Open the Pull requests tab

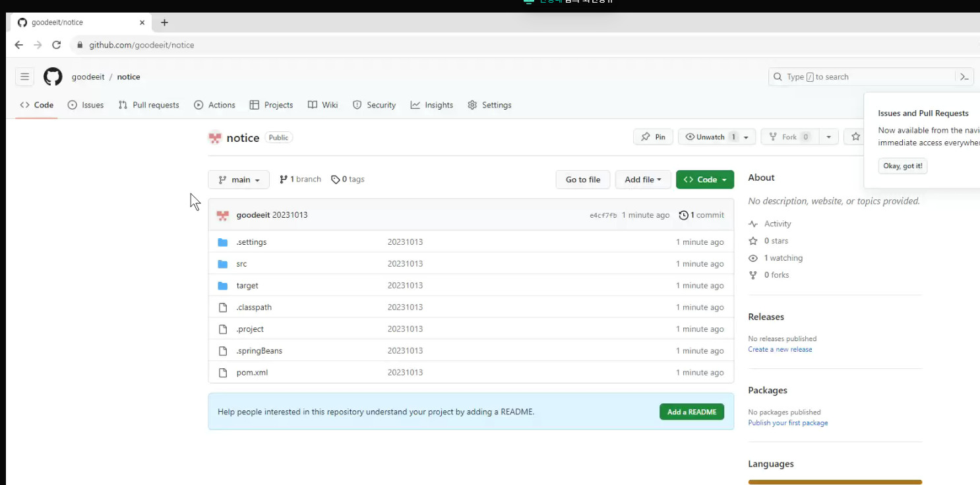[149, 105]
